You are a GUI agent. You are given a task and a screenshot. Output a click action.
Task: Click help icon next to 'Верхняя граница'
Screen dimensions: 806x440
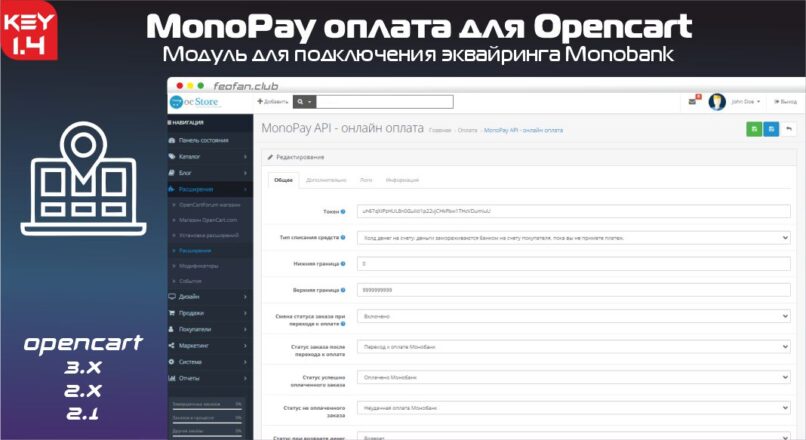343,290
